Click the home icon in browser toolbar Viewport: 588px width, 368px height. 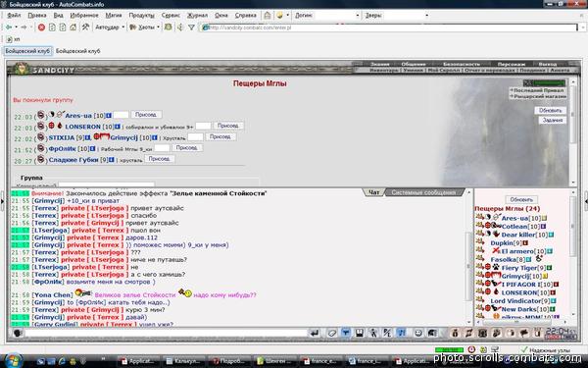[73, 27]
